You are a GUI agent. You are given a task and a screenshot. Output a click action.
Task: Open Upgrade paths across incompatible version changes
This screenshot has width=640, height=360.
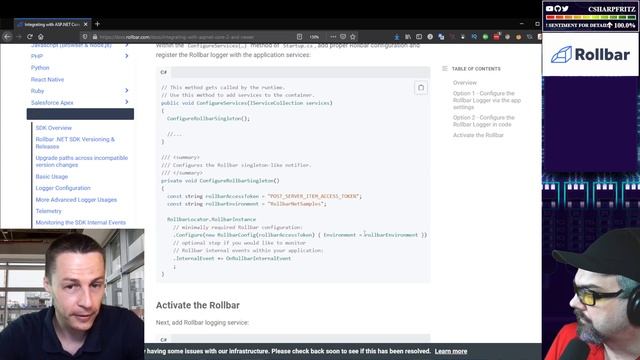tap(82, 161)
